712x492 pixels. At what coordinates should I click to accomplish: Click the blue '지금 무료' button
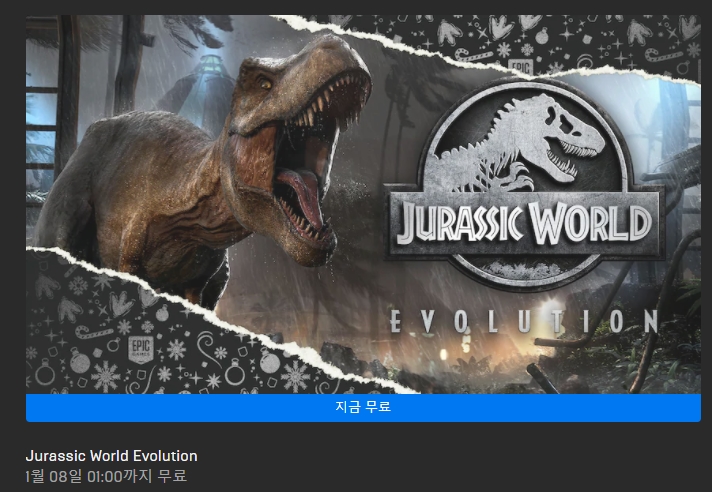363,408
